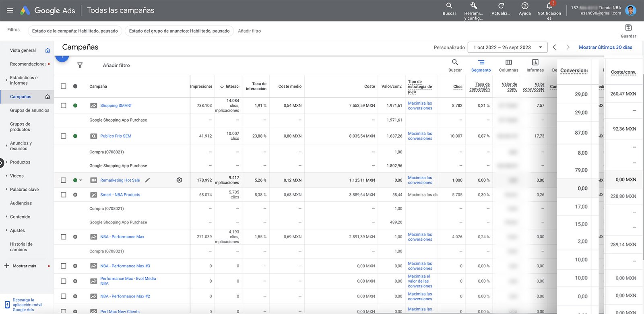Go to previous date range arrow

554,47
